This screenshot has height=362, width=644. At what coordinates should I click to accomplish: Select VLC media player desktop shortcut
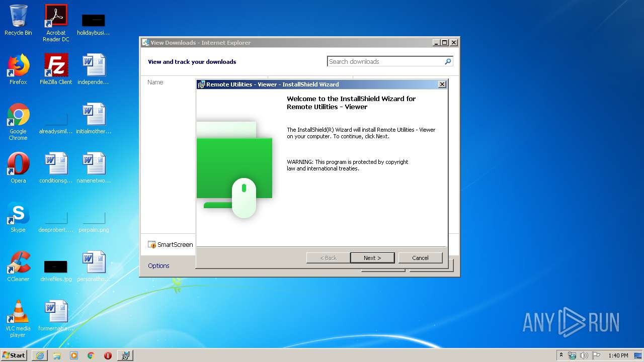pos(18,319)
